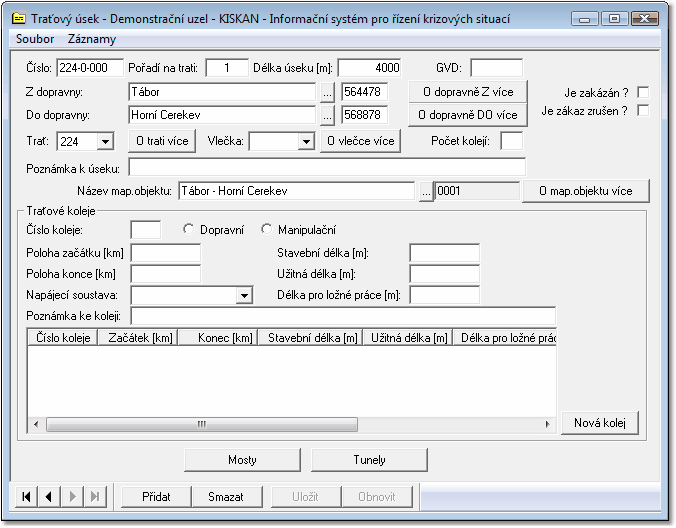676x528 pixels.
Task: Click Délka pro ložné práce field
Action: click(x=444, y=295)
